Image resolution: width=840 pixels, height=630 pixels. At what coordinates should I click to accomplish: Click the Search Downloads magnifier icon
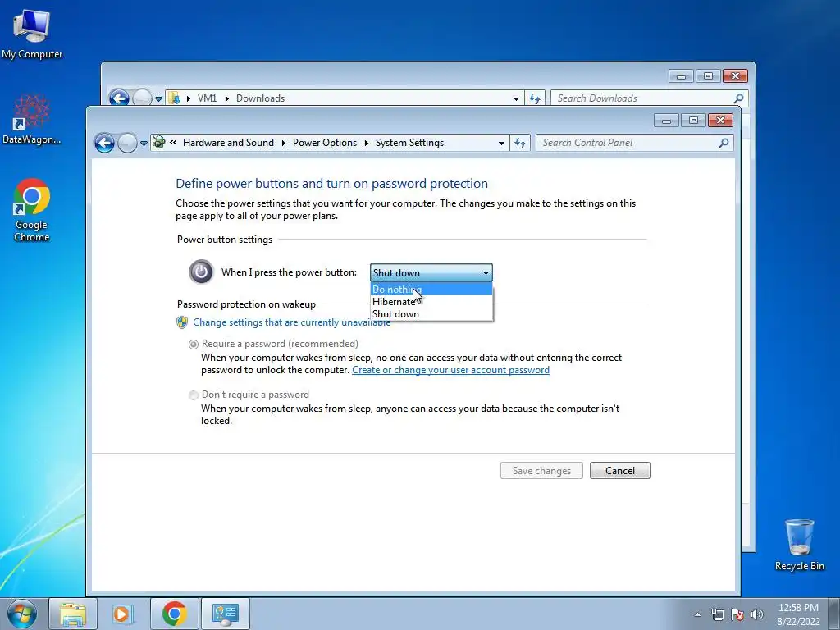point(739,98)
